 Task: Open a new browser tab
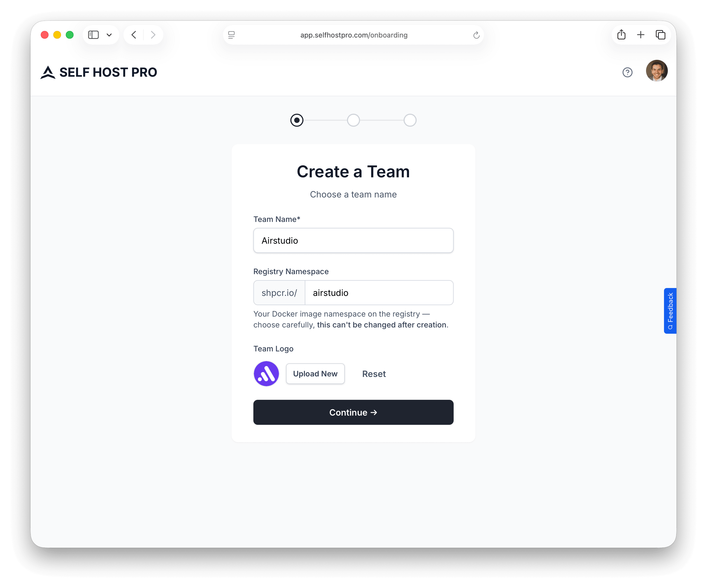click(641, 35)
